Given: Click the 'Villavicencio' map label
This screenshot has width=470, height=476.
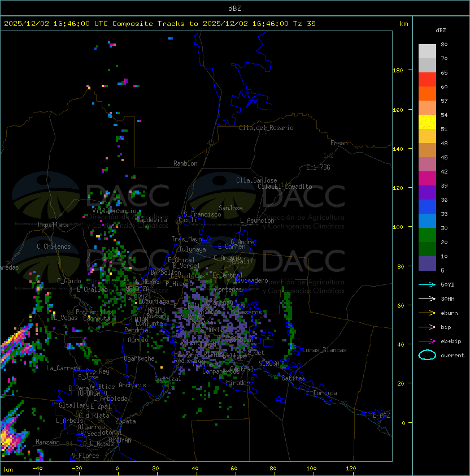Looking at the screenshot, I should click(114, 211).
